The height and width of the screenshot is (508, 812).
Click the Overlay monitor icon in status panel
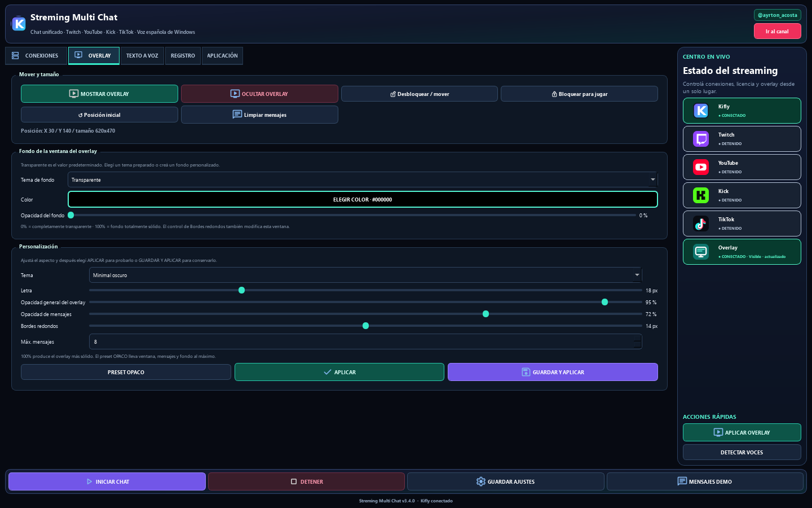[701, 252]
